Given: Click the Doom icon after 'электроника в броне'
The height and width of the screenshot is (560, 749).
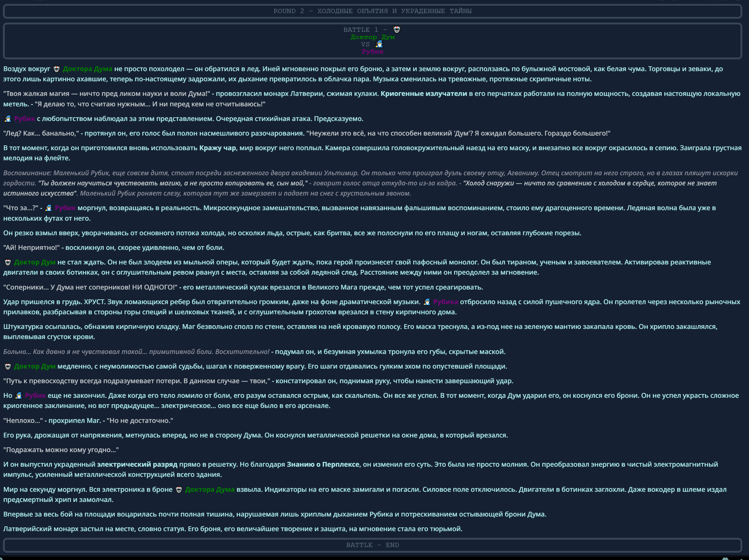Looking at the screenshot, I should point(179,489).
